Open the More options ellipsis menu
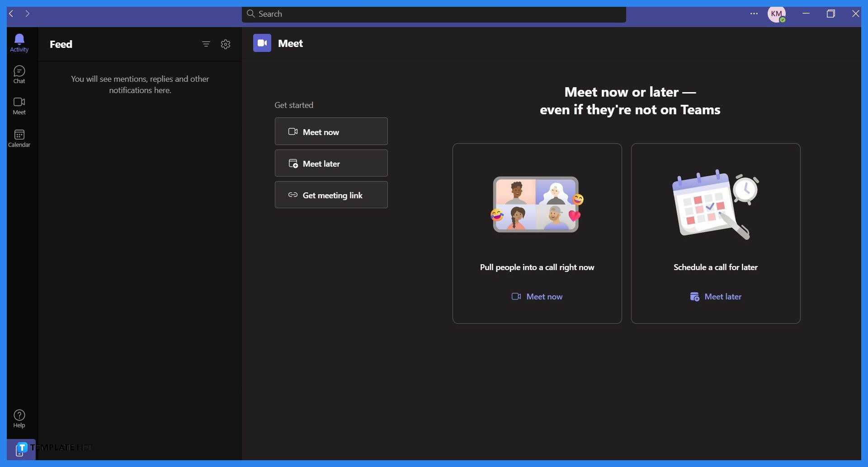The image size is (868, 467). click(x=753, y=14)
